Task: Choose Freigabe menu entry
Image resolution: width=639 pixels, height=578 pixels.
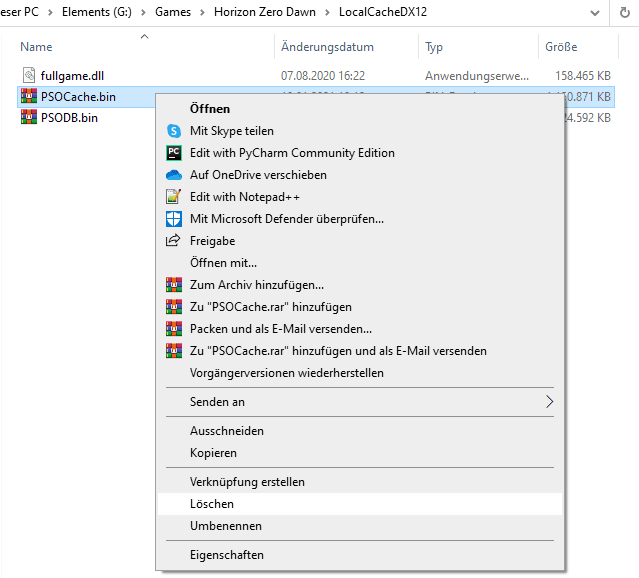Action: pos(360,241)
